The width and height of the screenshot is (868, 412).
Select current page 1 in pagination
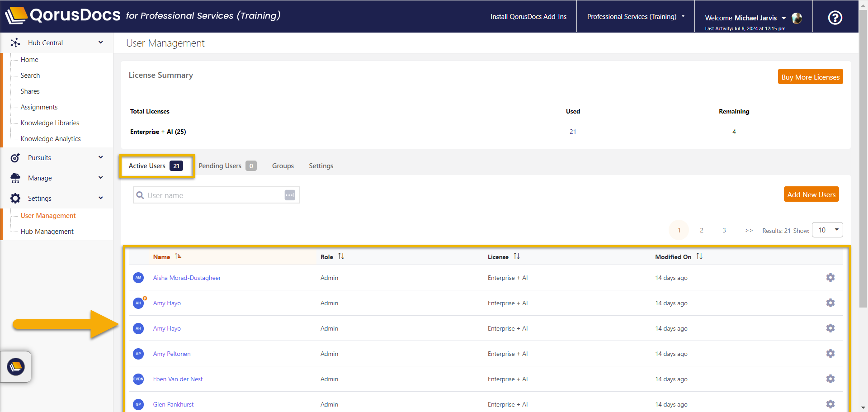(x=679, y=230)
